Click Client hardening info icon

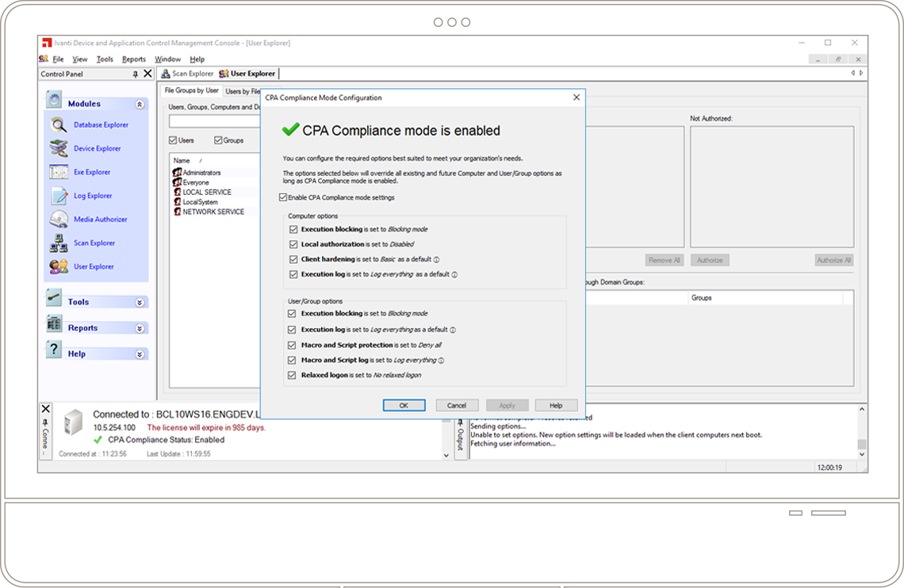(x=436, y=260)
